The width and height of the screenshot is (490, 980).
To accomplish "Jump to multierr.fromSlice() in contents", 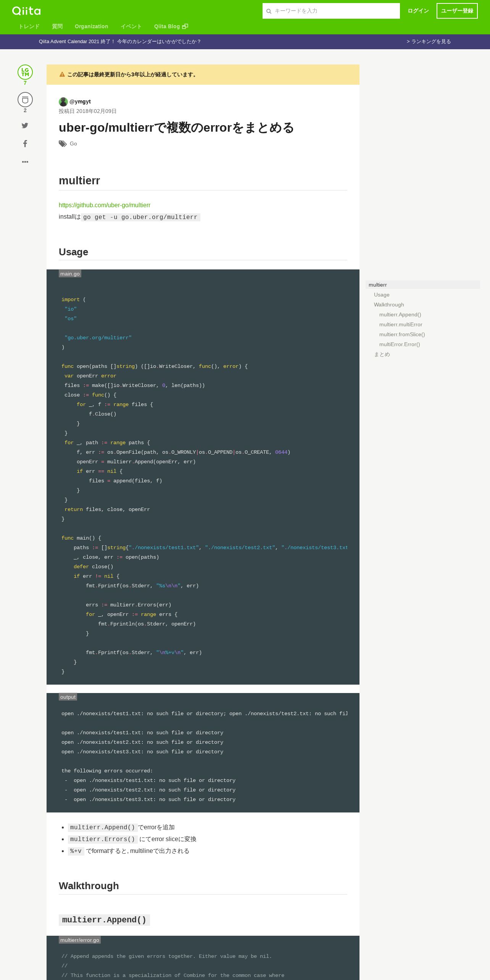I will point(402,334).
